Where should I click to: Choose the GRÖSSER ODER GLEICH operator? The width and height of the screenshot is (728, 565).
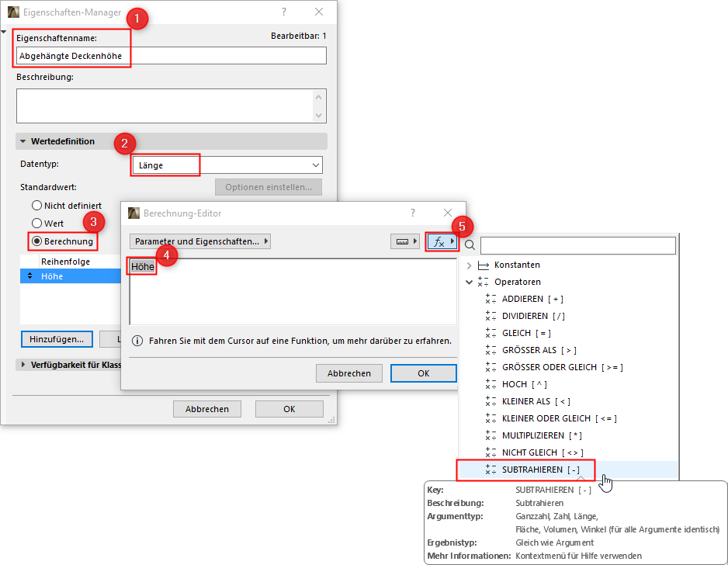[562, 367]
